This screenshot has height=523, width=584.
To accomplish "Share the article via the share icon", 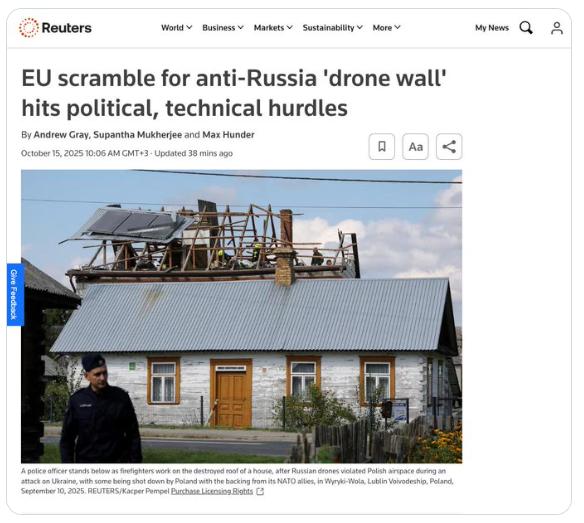I will tap(449, 146).
